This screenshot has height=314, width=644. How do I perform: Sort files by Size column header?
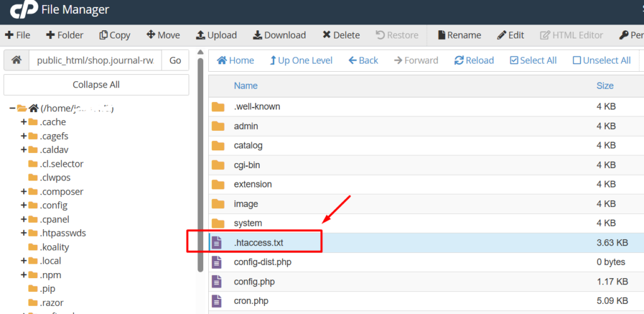pyautogui.click(x=605, y=86)
